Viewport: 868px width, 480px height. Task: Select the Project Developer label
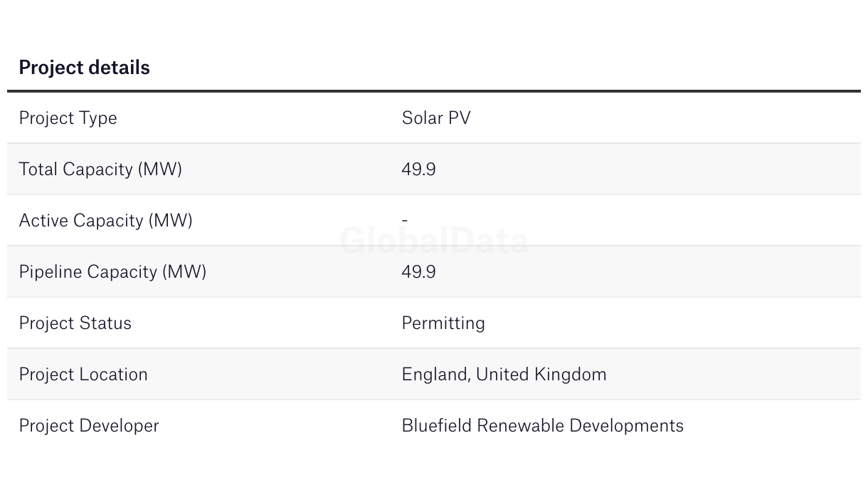click(89, 426)
